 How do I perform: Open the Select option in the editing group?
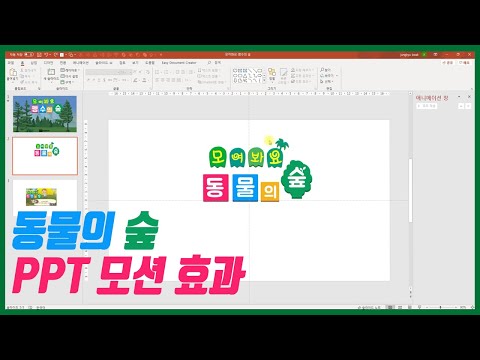[328, 82]
